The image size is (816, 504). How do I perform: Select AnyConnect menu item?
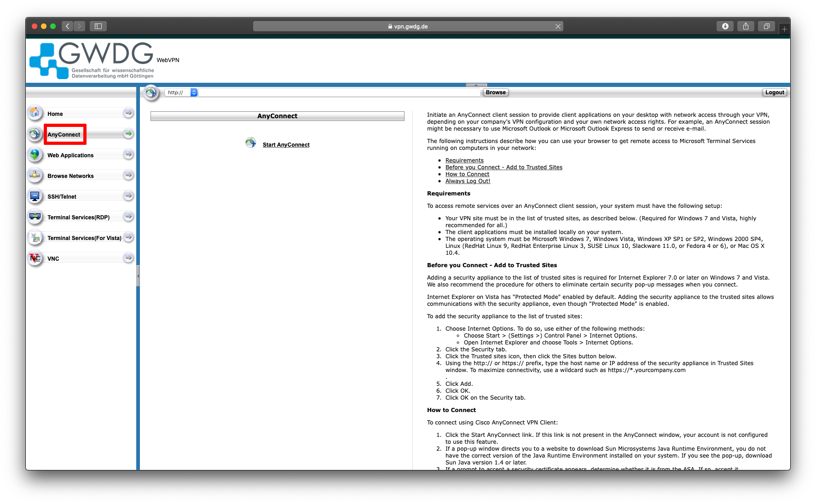pos(64,135)
